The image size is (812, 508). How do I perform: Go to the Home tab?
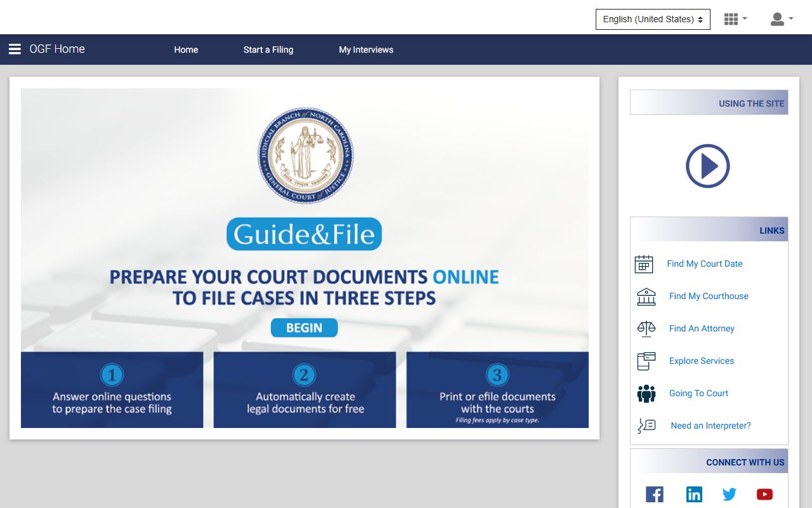[186, 50]
